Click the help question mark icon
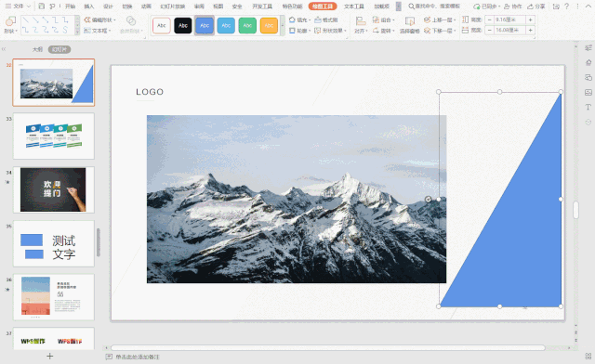 click(566, 6)
